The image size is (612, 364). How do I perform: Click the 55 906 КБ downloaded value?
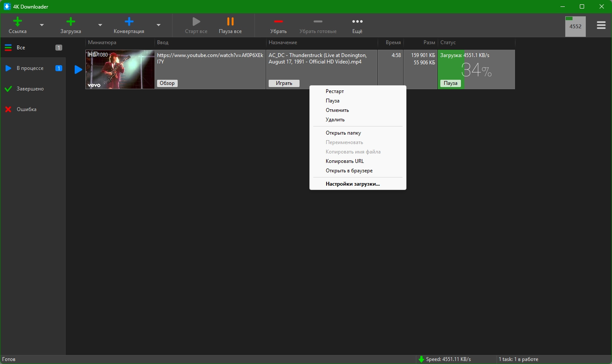[x=424, y=63]
